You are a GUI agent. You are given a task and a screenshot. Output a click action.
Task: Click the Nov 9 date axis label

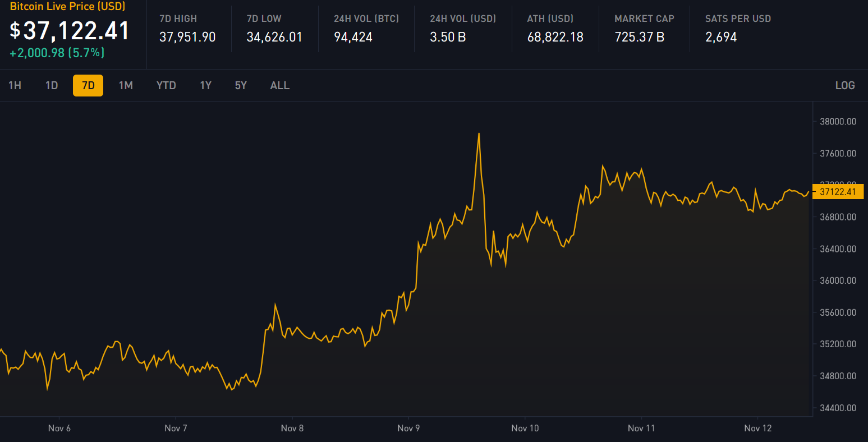pyautogui.click(x=408, y=428)
